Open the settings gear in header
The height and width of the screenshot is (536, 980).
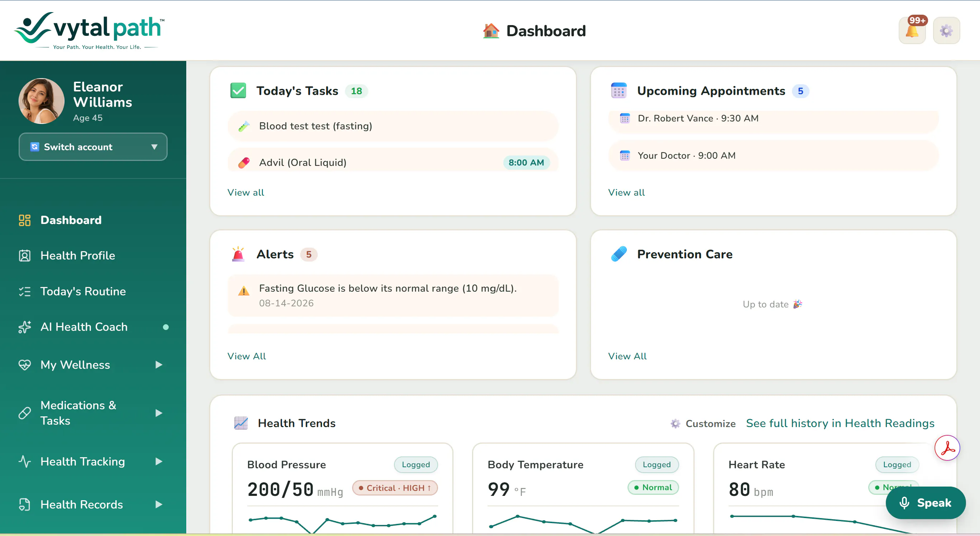click(946, 30)
